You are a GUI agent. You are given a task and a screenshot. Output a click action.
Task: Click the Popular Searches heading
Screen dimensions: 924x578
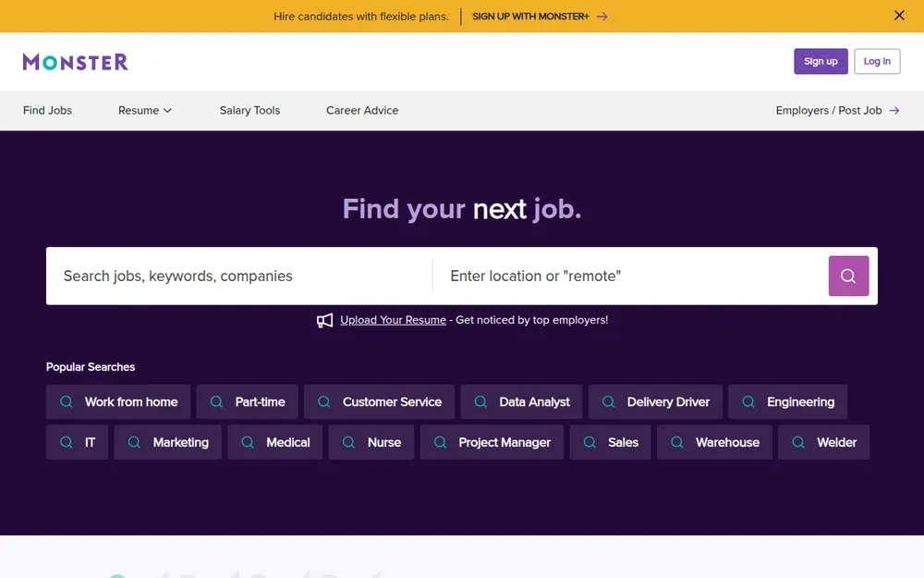click(91, 367)
